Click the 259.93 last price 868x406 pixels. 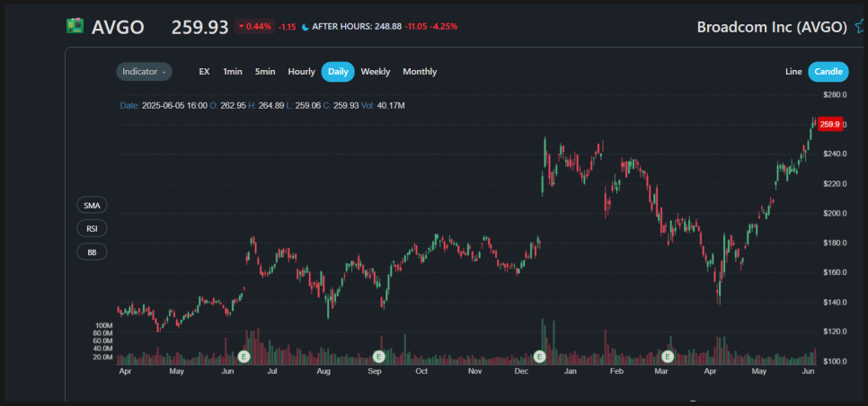coord(199,27)
